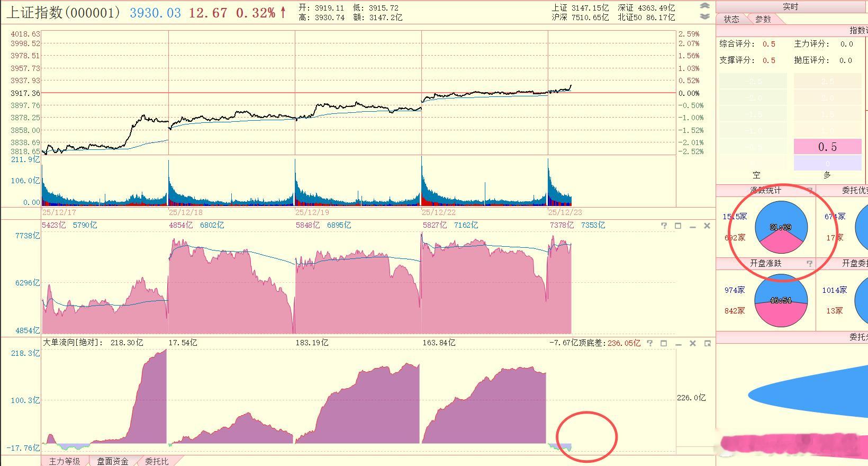This screenshot has width=868, height=466.
Task: Click the 多 label under score bars
Action: pyautogui.click(x=827, y=175)
